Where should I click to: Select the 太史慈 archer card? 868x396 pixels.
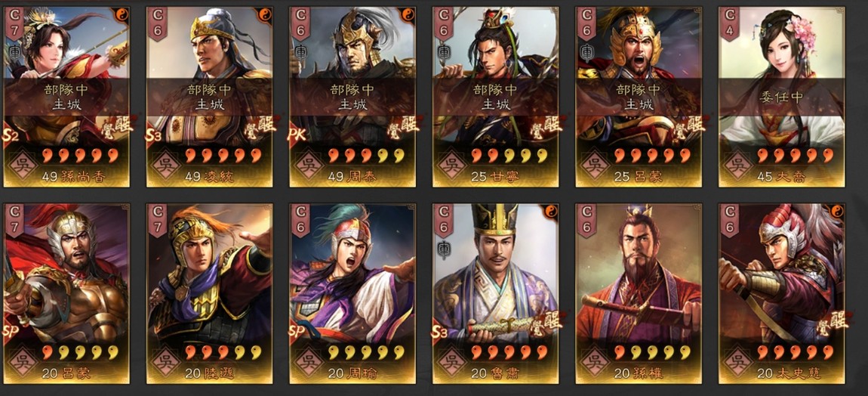click(x=782, y=293)
